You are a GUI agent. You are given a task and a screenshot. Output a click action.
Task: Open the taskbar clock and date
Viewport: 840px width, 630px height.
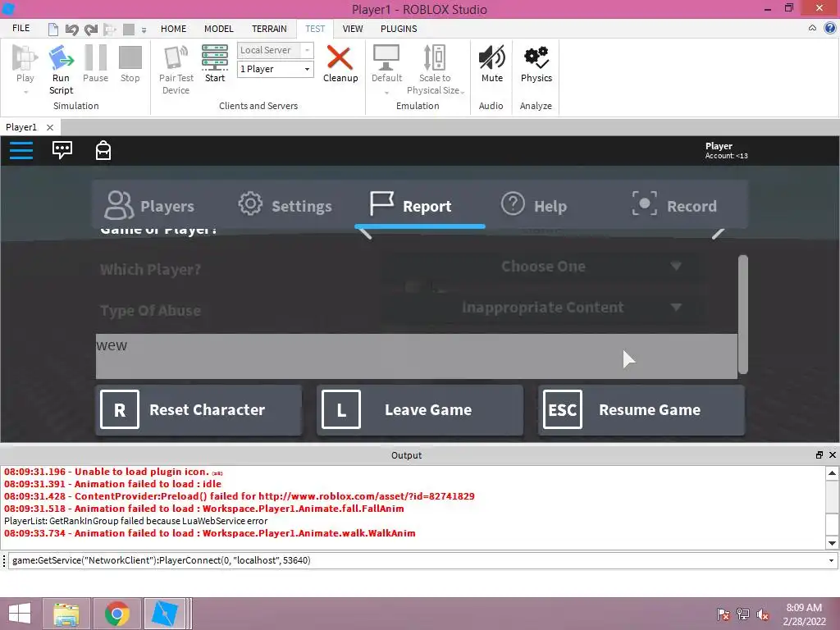(804, 614)
